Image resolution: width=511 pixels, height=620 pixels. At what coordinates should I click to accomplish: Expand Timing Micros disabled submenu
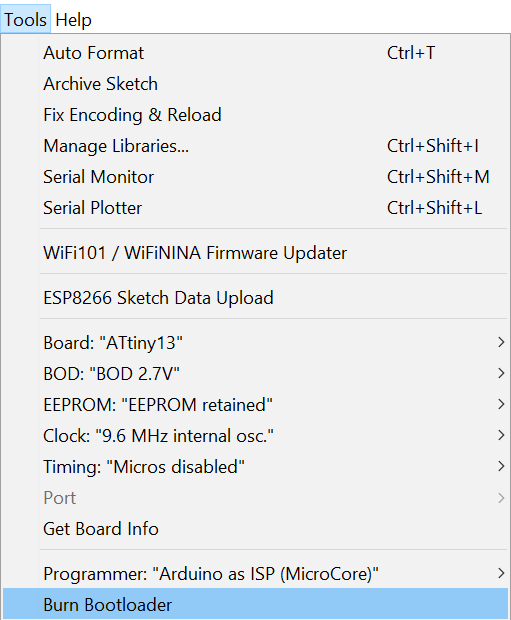tap(255, 467)
